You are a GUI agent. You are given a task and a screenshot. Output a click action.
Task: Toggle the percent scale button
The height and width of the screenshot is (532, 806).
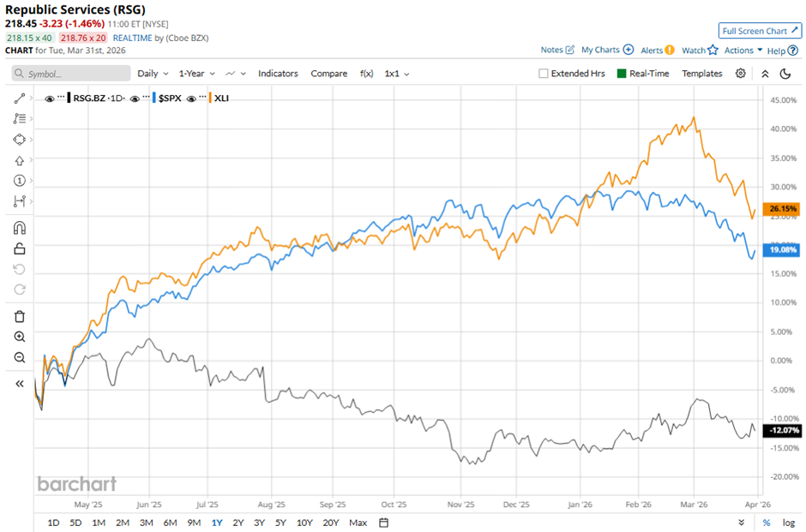767,523
